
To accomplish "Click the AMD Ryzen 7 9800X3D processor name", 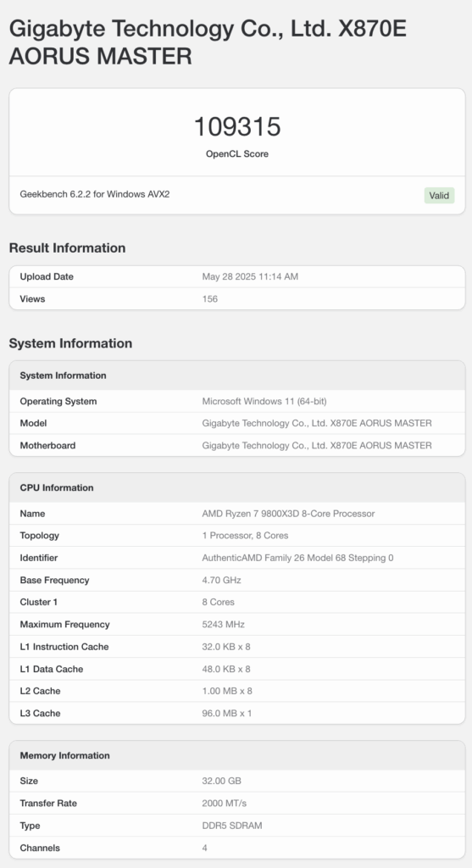I will (288, 514).
